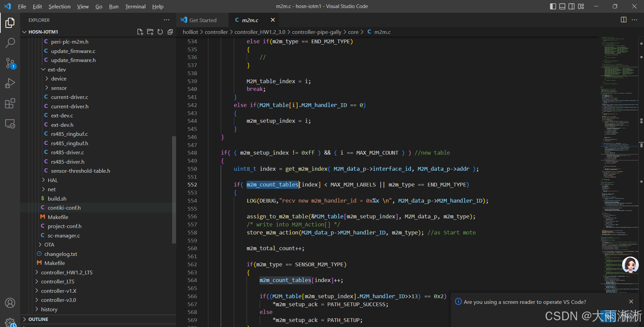
Task: Dismiss the screen reader notification
Action: (631, 302)
